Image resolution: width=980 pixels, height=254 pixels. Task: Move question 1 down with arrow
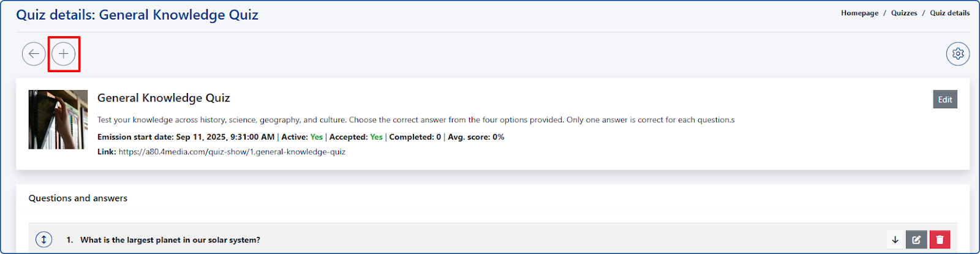895,240
